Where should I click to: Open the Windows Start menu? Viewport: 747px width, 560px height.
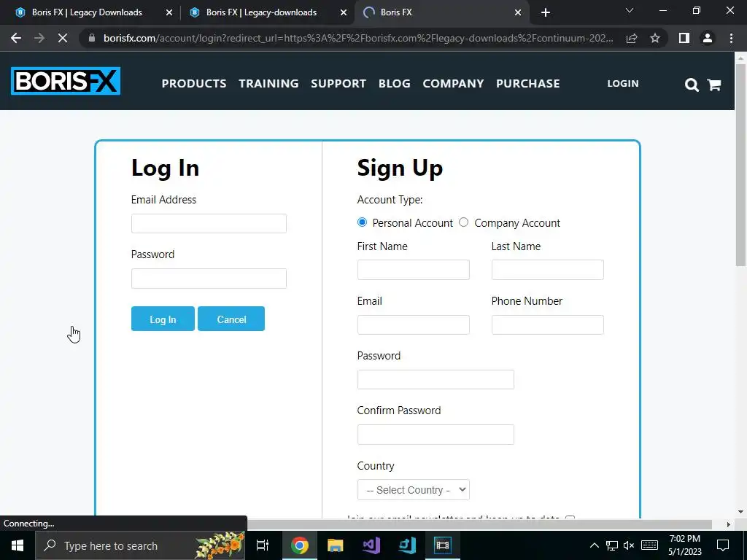[x=18, y=545]
